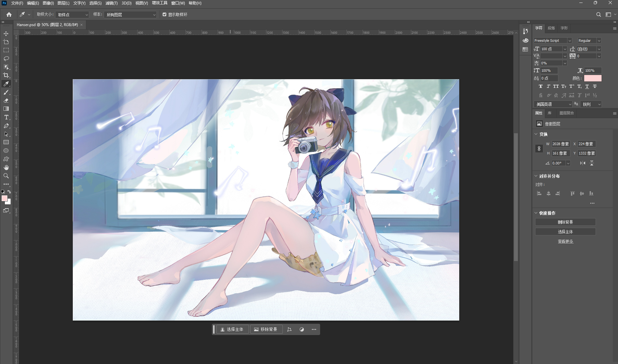Open the Edit Toolbar three-dots menu
This screenshot has height=364, width=618.
click(x=6, y=184)
